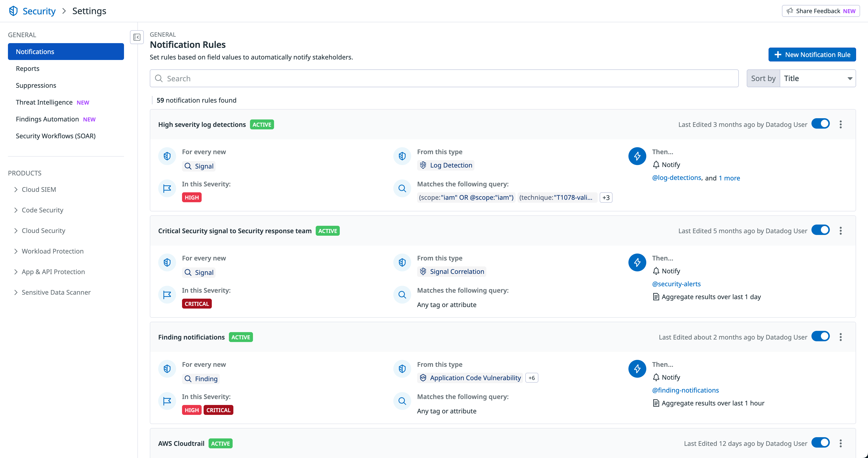Expand Sensitive Data Scanner section
The height and width of the screenshot is (458, 868).
click(52, 292)
